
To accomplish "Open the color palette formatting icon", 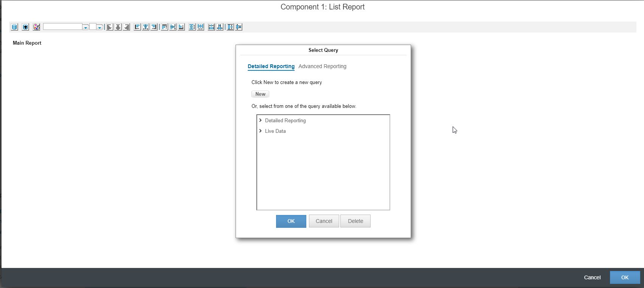I will (x=36, y=27).
